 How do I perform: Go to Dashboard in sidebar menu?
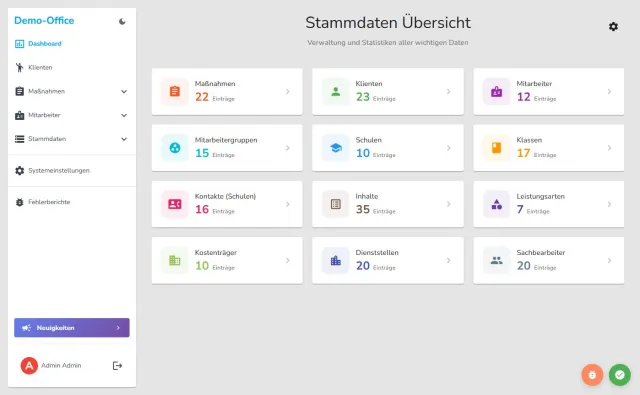45,44
